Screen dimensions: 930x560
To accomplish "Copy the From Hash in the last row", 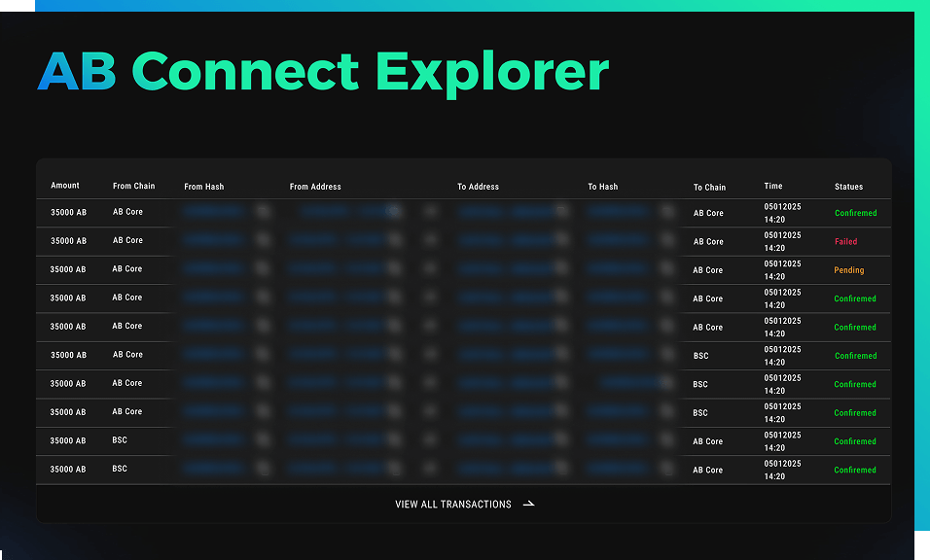I will pyautogui.click(x=263, y=469).
